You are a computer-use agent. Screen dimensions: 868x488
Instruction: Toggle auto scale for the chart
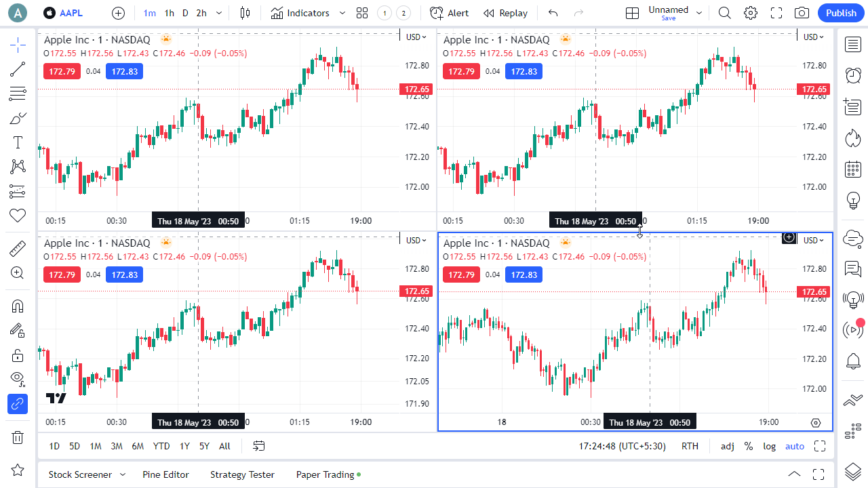tap(795, 446)
